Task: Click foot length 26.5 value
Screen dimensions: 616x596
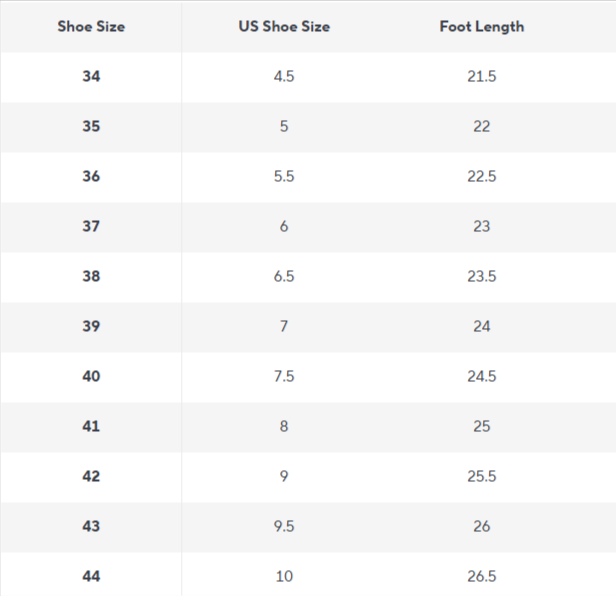Action: click(x=481, y=577)
